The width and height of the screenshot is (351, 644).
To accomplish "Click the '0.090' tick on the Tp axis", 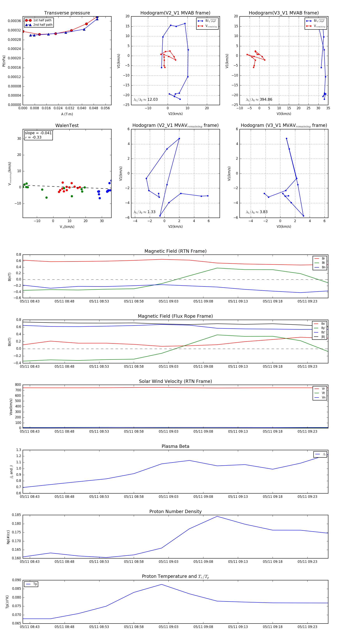I will (x=17, y=580).
